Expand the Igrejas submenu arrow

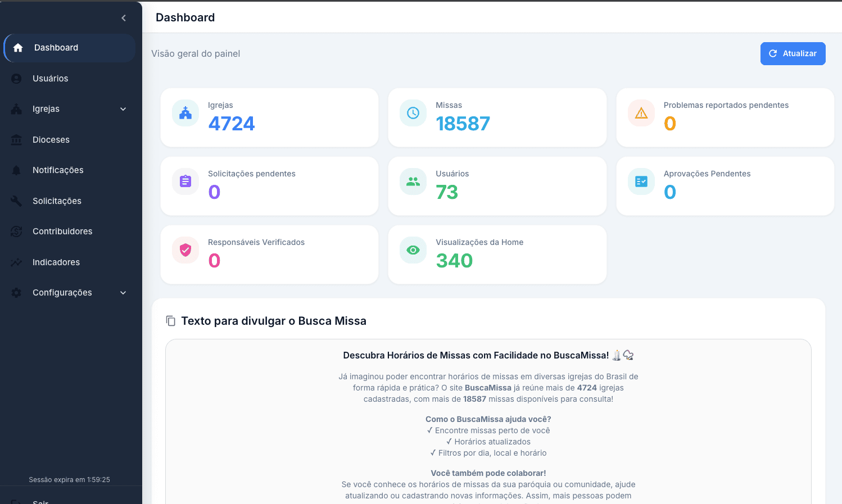[123, 109]
